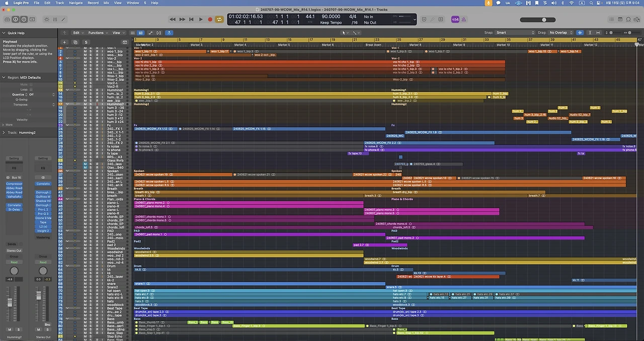Click the Stereo Out output slot
Viewport: 644px width, 341px height.
pyautogui.click(x=14, y=250)
